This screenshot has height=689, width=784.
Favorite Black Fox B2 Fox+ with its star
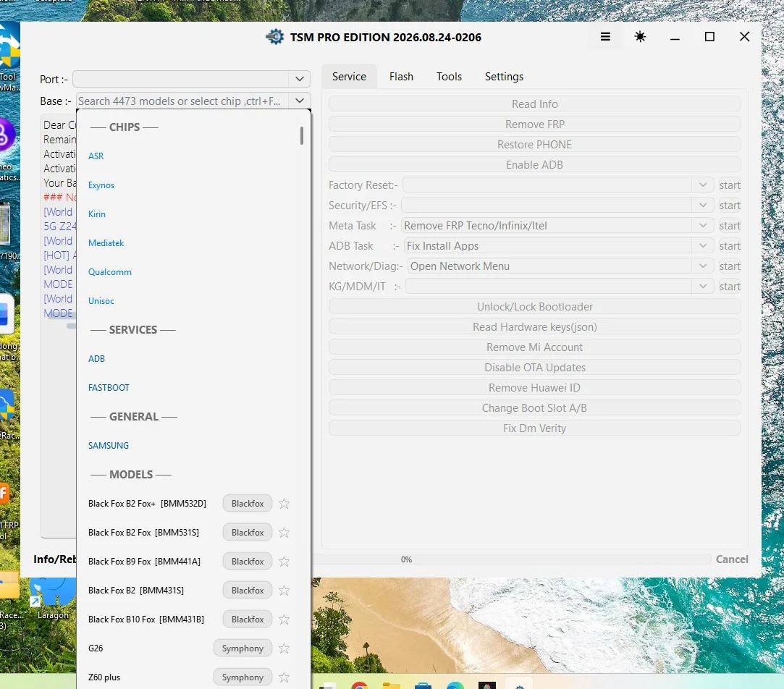point(284,504)
